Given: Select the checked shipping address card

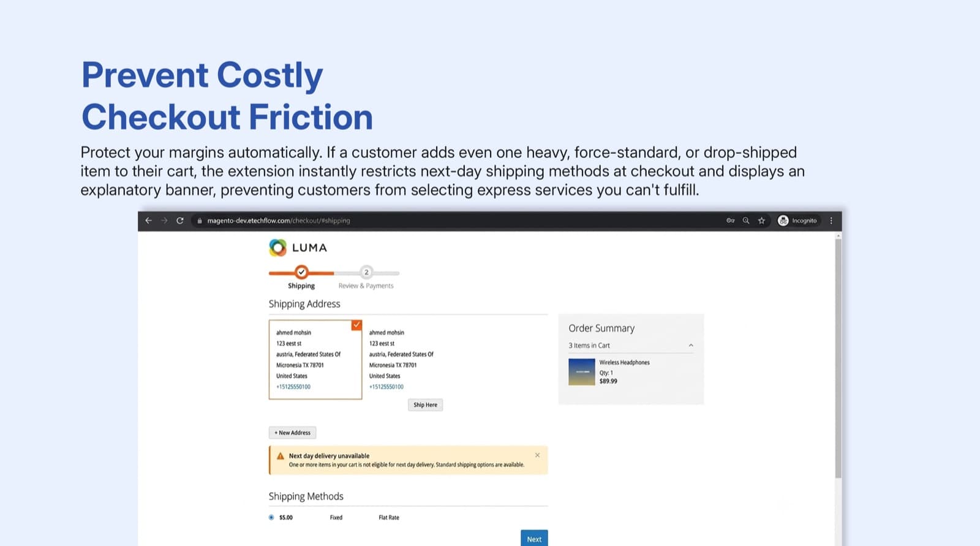Looking at the screenshot, I should click(315, 360).
